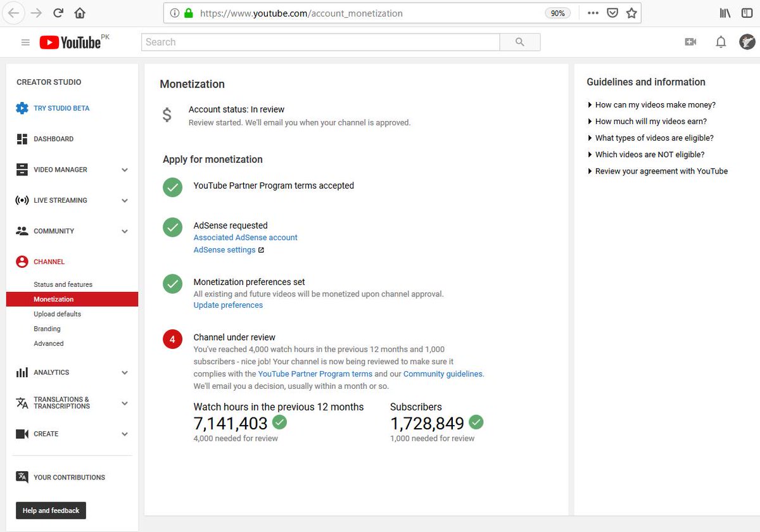Click the Try Studio Beta gear icon
The width and height of the screenshot is (760, 532).
(x=22, y=108)
